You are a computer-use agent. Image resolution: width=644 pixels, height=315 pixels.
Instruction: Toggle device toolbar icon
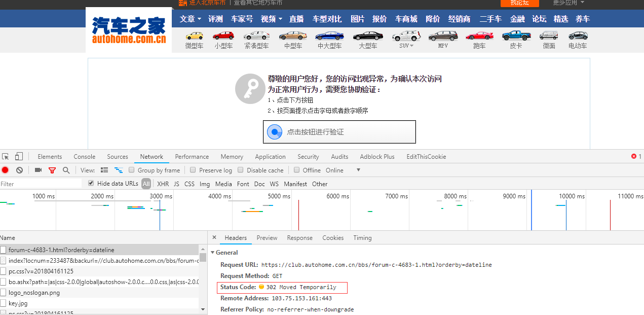coord(19,156)
